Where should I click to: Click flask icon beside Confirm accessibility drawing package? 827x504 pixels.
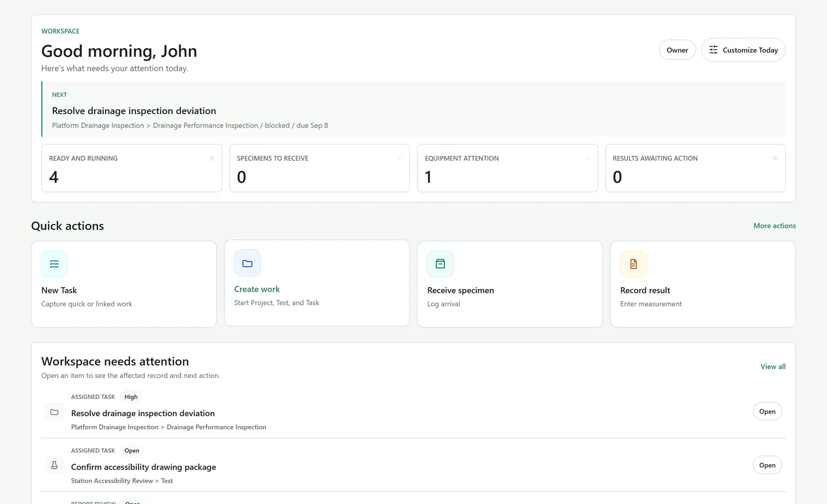[54, 465]
